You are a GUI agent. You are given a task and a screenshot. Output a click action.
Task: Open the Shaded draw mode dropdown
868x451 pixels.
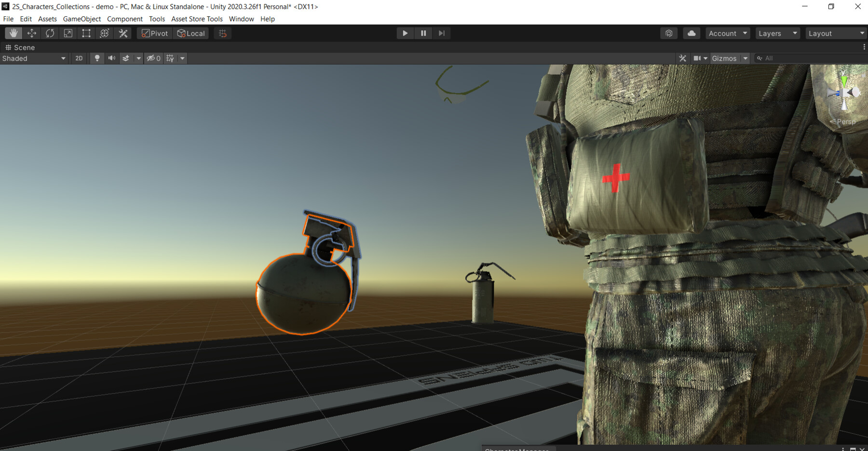(34, 58)
